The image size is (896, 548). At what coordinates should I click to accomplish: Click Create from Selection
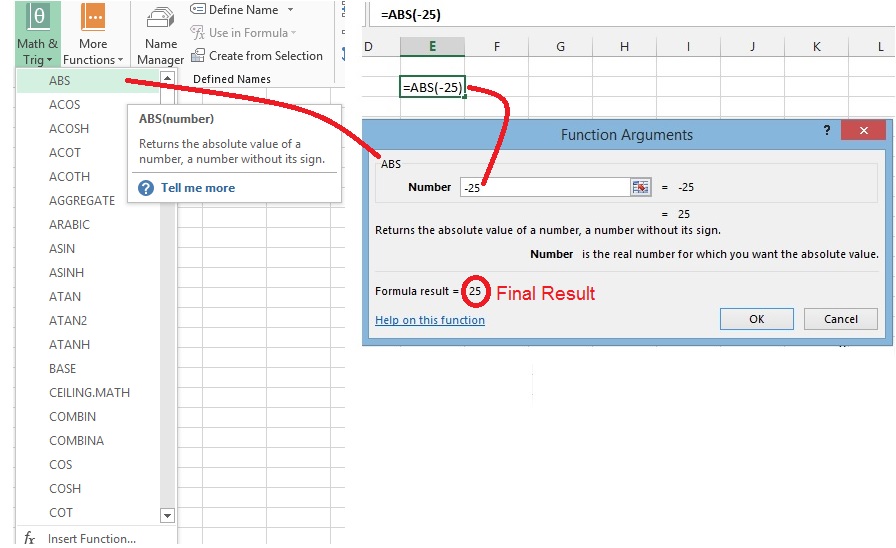257,55
